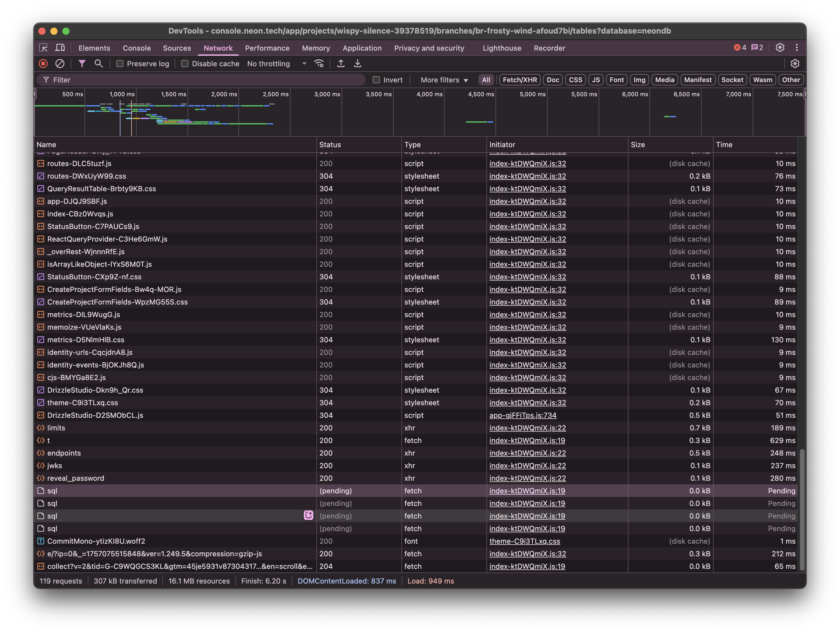Viewport: 840px width, 633px height.
Task: Open initiator link for jwks request
Action: 528,465
